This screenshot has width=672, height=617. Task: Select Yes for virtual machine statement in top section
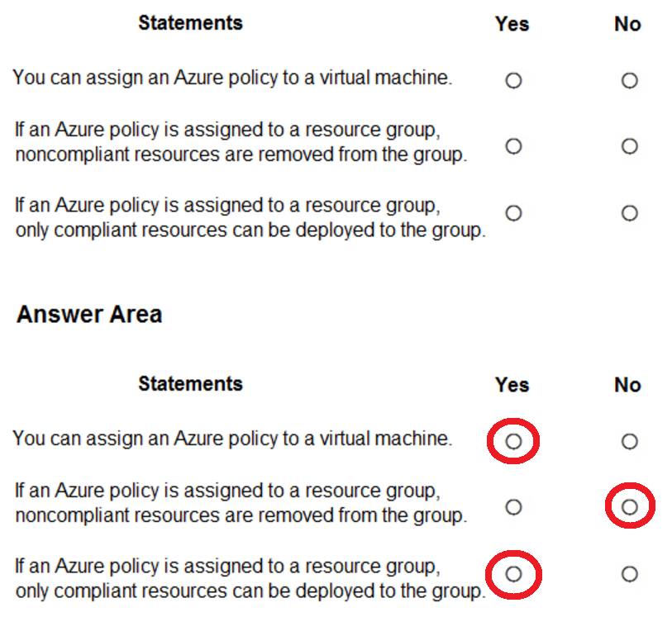513,80
